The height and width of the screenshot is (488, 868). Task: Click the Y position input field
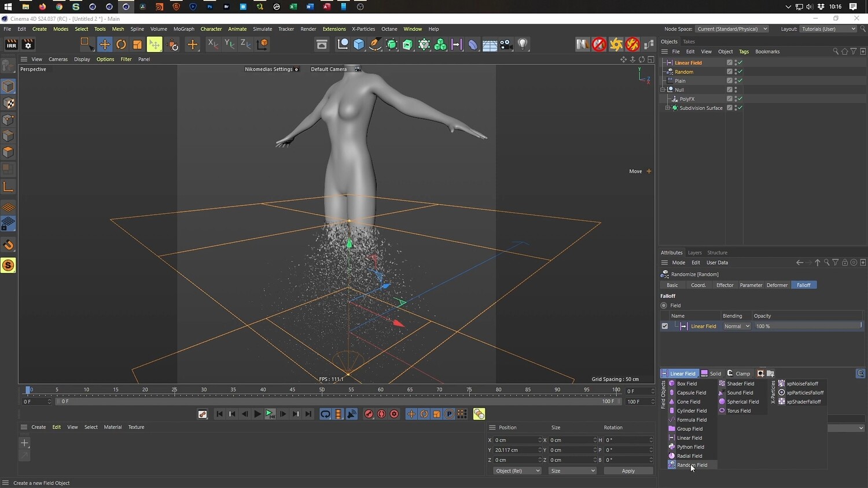[515, 450]
